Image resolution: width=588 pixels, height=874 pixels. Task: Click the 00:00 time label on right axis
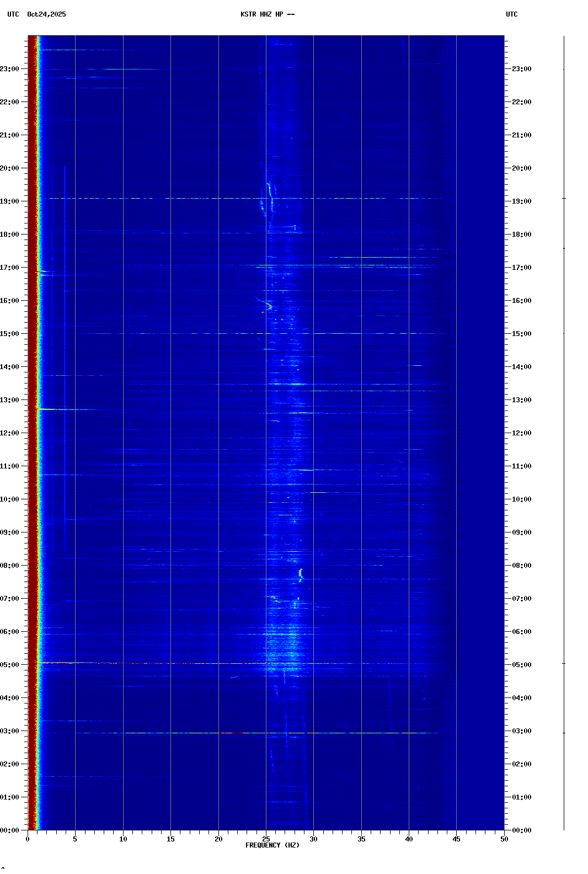point(521,830)
